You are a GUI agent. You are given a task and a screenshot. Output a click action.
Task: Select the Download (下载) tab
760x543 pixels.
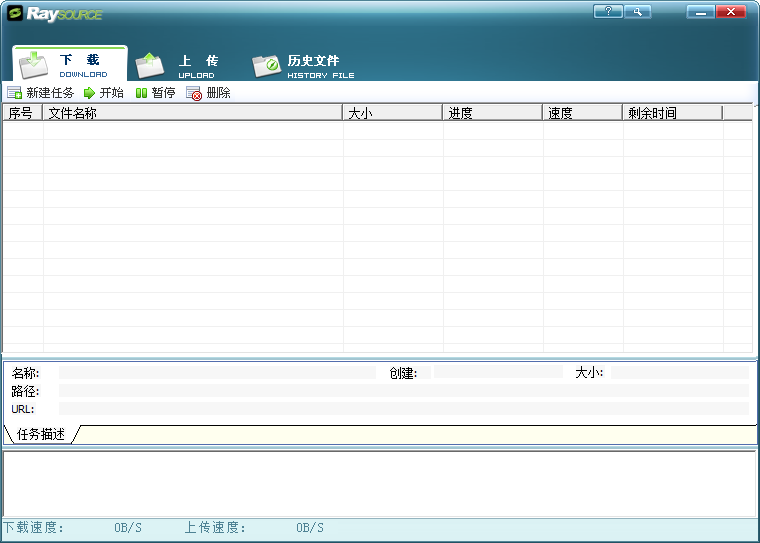point(70,66)
